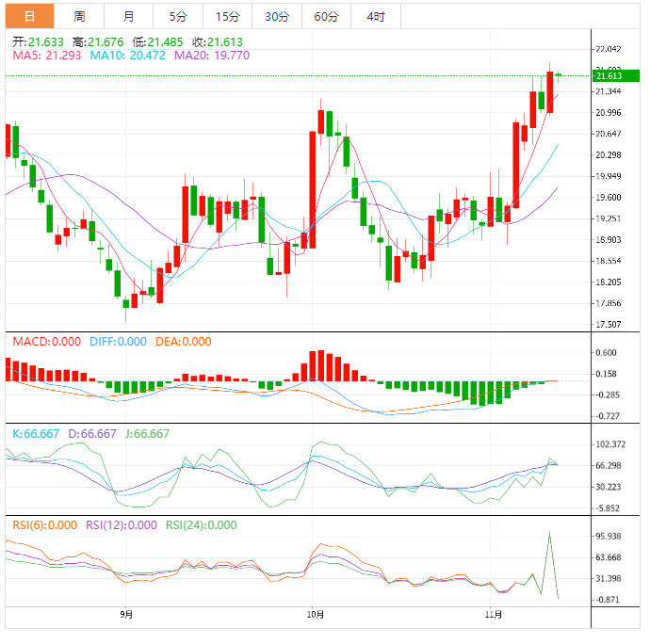Click the 18.205 price axis label
The image size is (650, 644).
click(x=609, y=282)
